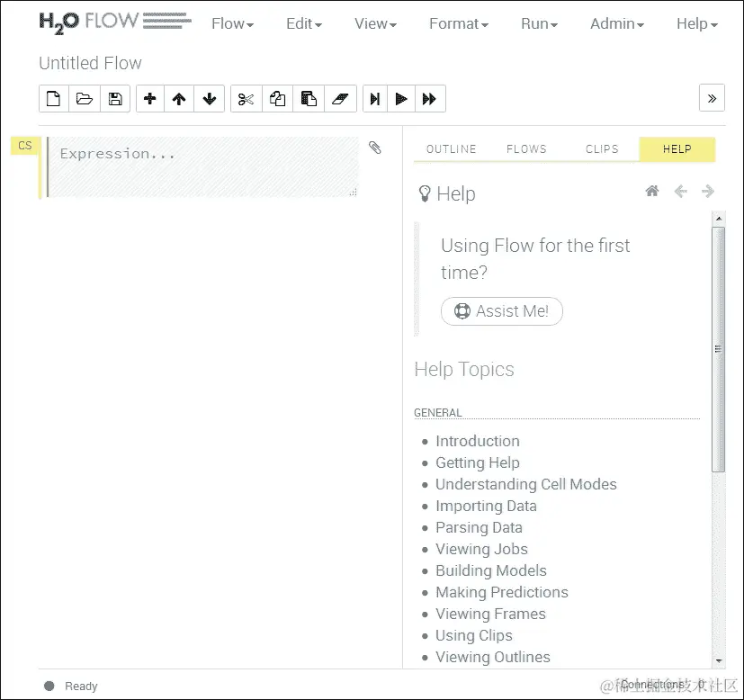The height and width of the screenshot is (700, 744).
Task: Click the expression cell resize handle
Action: point(353,193)
